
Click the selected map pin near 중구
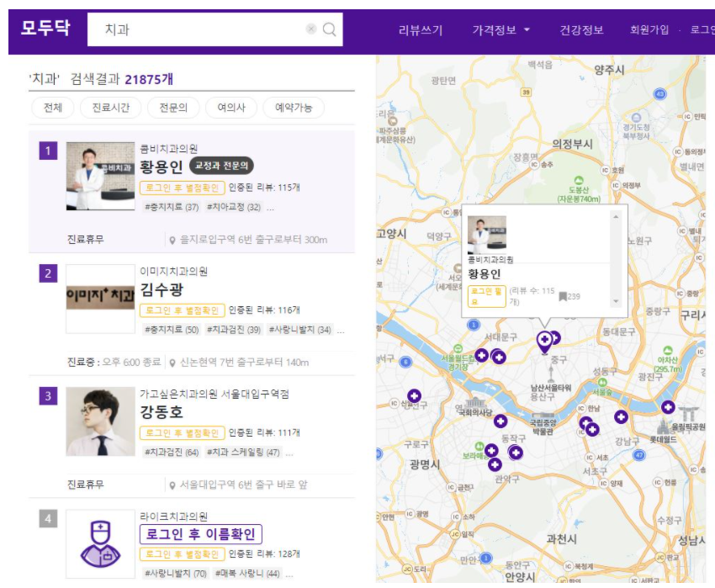click(x=544, y=342)
